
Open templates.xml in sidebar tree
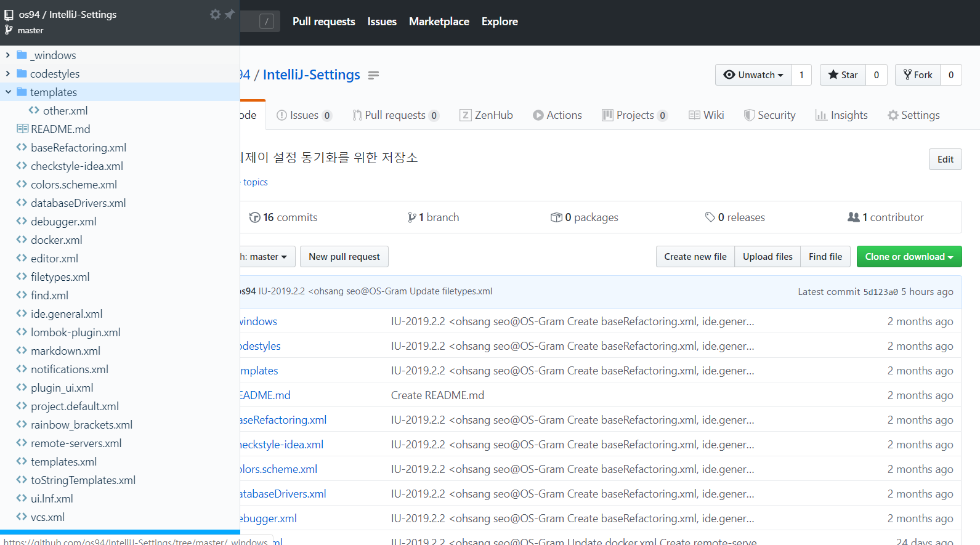pyautogui.click(x=64, y=461)
